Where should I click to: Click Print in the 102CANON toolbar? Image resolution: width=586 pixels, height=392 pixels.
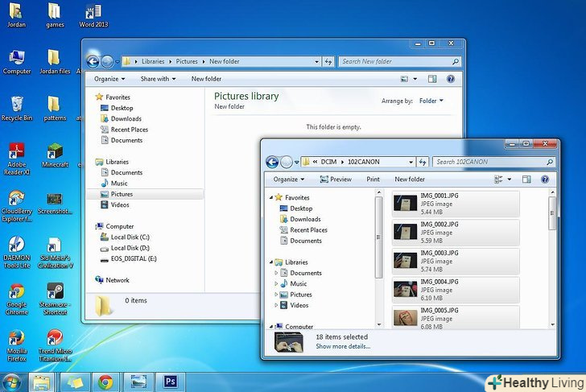[373, 179]
